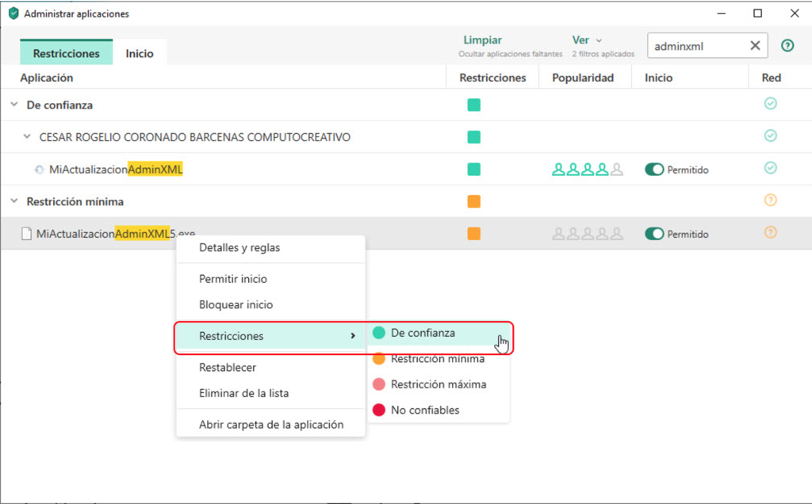Click the green network check icon for MiActualizacionAdminXML
This screenshot has width=812, height=504.
pos(770,168)
